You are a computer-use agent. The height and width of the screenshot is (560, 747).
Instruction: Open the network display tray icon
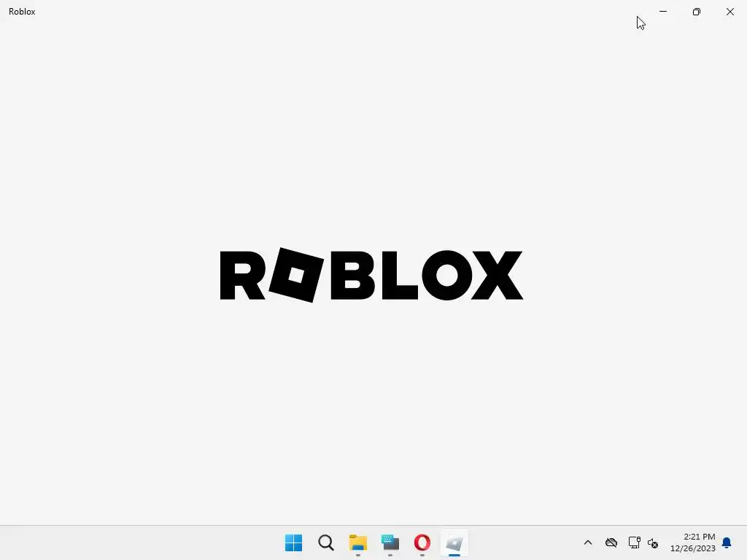[634, 542]
